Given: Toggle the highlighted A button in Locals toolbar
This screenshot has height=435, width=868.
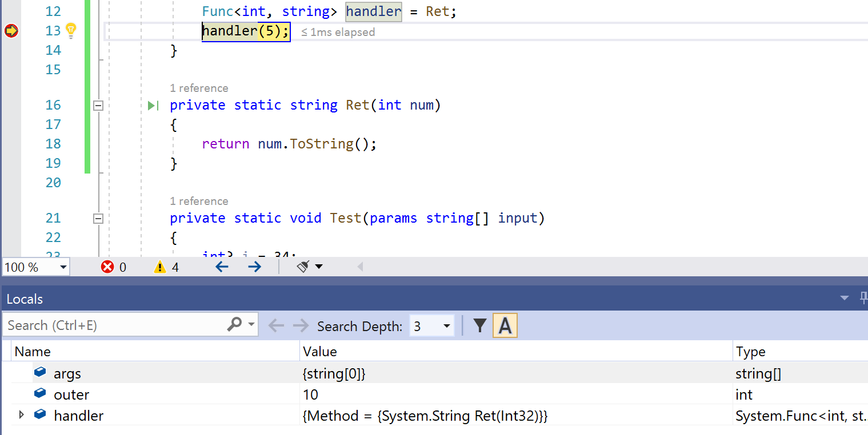Looking at the screenshot, I should pyautogui.click(x=505, y=326).
